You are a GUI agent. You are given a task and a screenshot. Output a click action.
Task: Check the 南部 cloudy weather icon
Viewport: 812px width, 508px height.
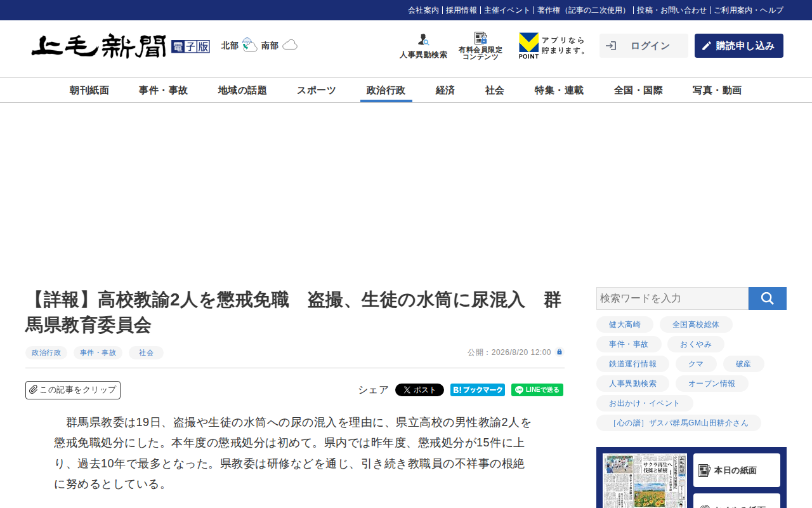coord(290,45)
